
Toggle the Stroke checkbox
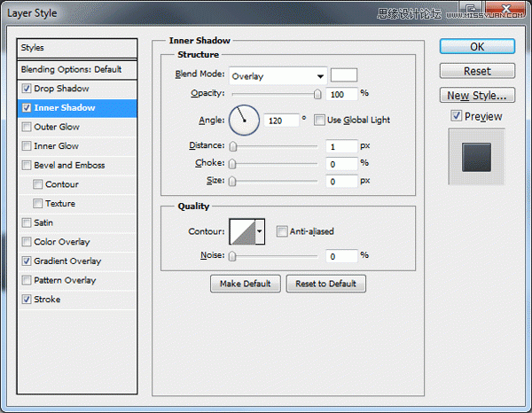[x=27, y=300]
